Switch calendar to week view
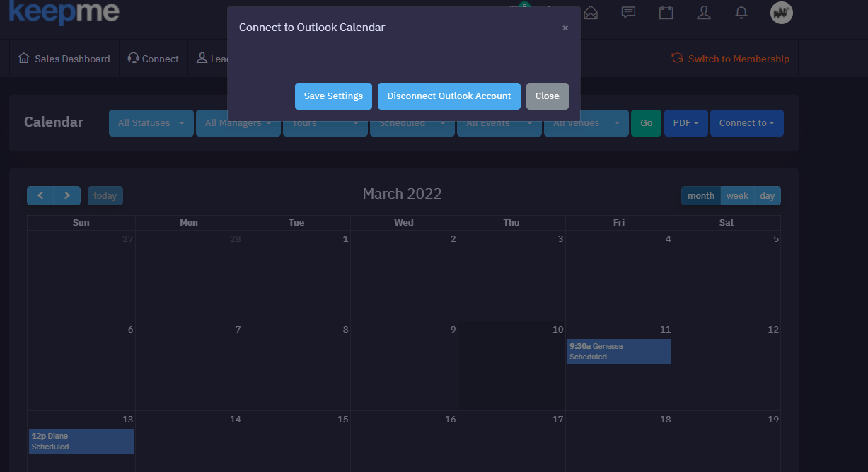Image resolution: width=868 pixels, height=472 pixels. click(x=737, y=195)
